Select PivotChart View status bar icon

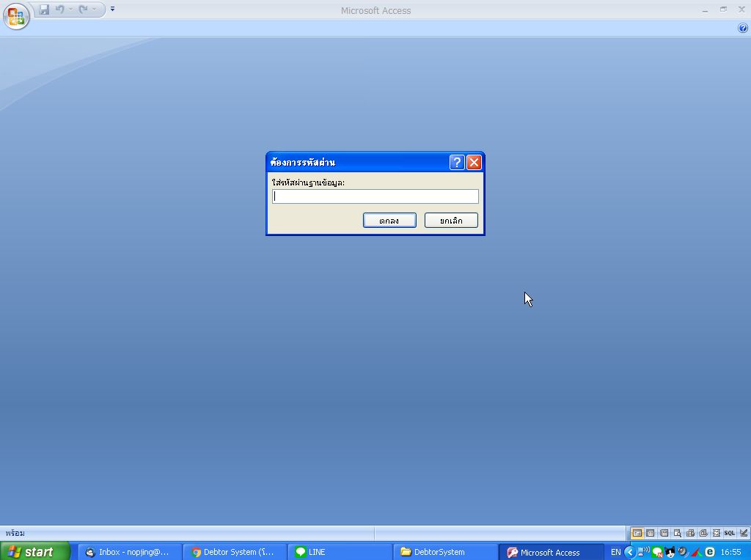point(703,533)
